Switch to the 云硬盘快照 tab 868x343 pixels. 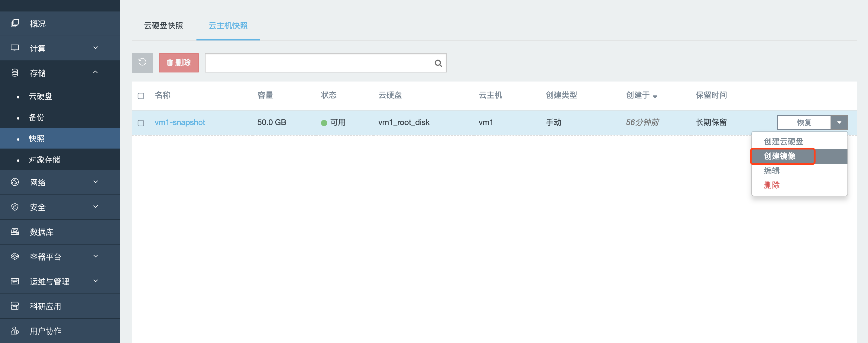(164, 26)
